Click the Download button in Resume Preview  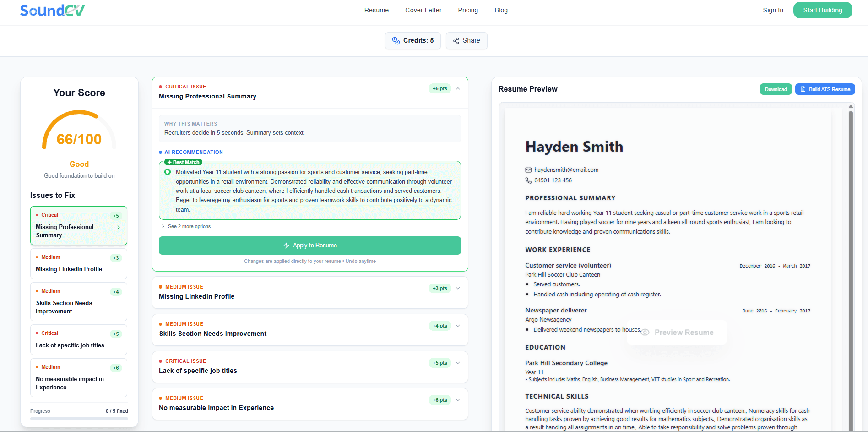click(776, 89)
